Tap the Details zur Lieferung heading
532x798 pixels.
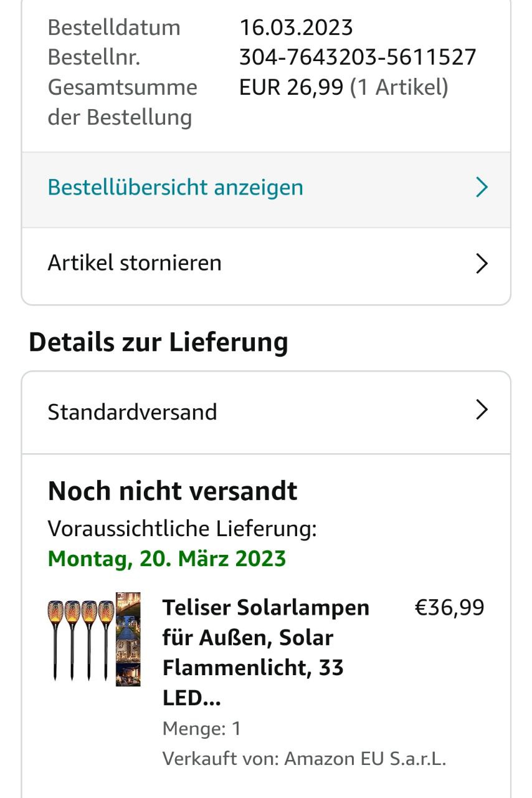[x=158, y=342]
